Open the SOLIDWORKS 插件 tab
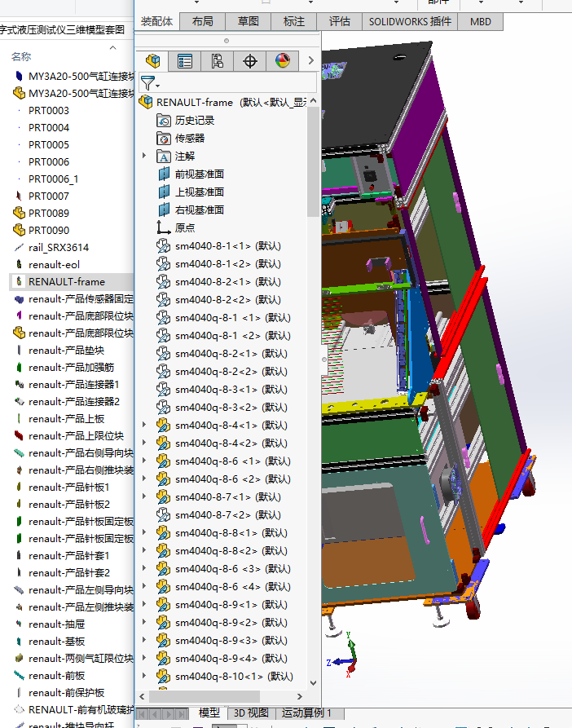572x728 pixels. pyautogui.click(x=410, y=21)
